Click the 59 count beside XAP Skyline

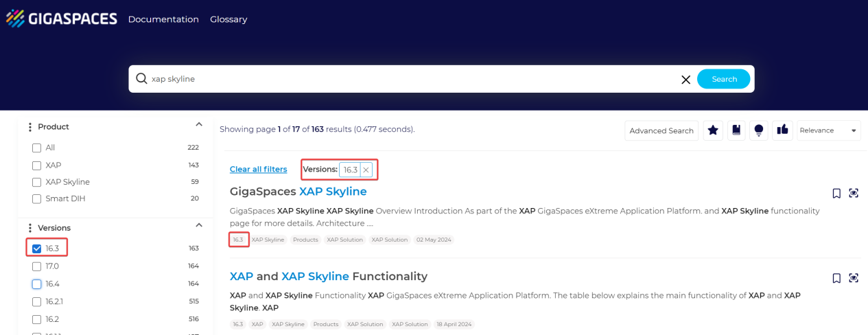coord(195,182)
